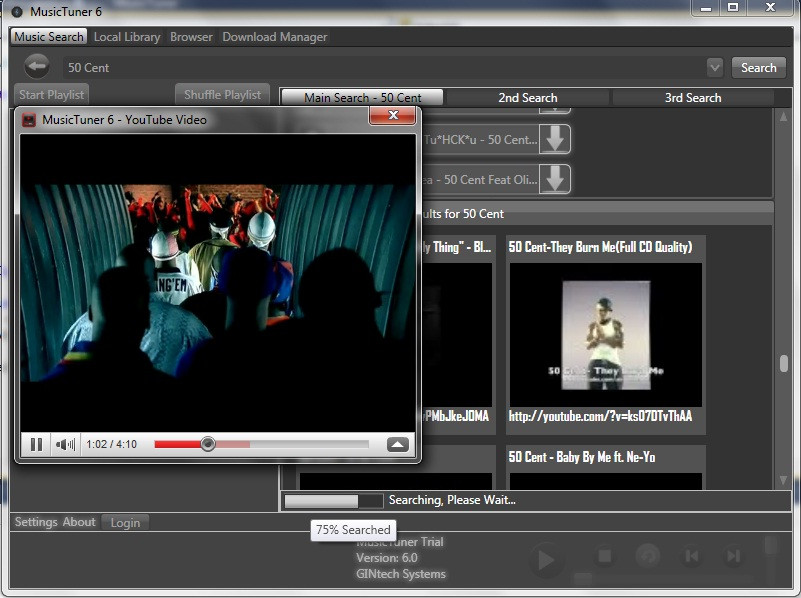This screenshot has height=598, width=801.
Task: Click the Login button
Action: [125, 522]
